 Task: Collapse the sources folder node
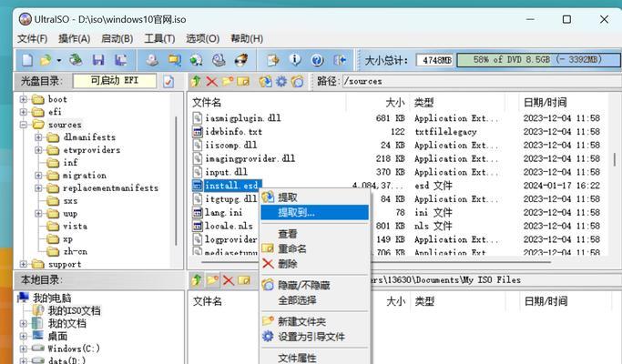pyautogui.click(x=24, y=125)
